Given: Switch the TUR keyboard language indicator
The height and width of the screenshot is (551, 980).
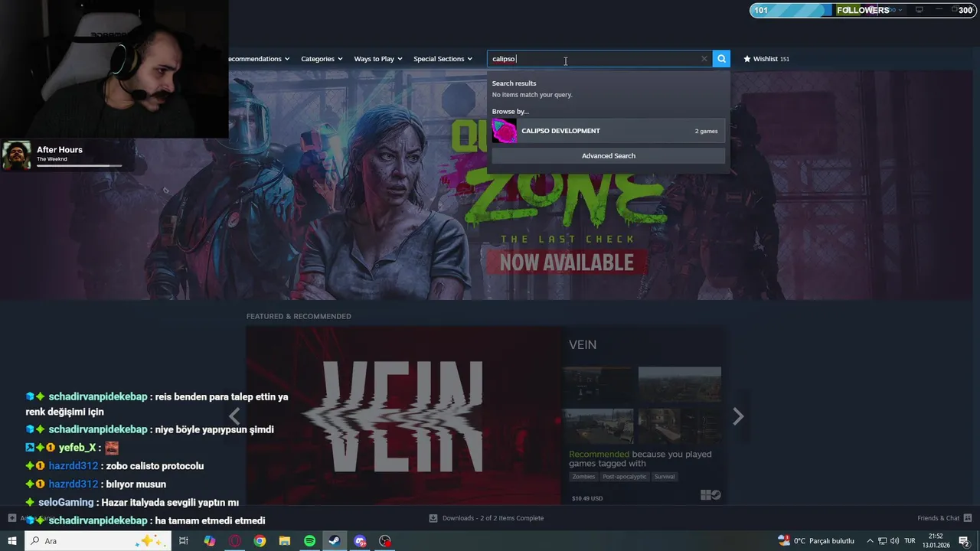Looking at the screenshot, I should coord(910,541).
